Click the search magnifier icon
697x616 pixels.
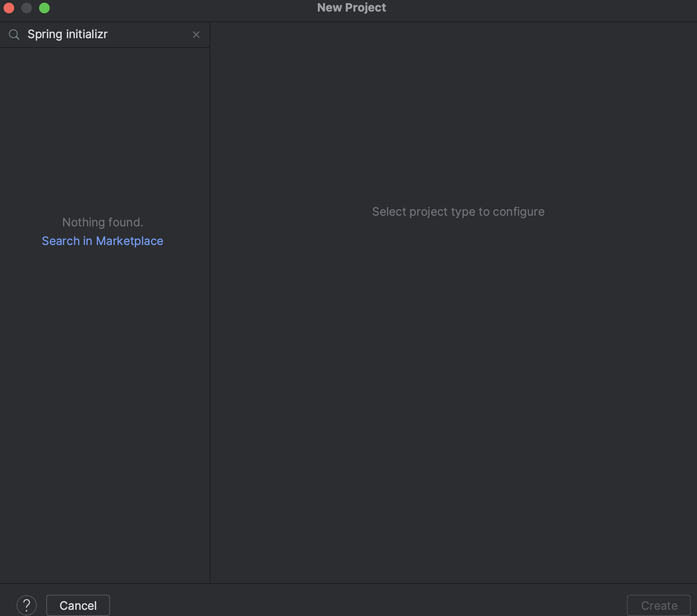pyautogui.click(x=14, y=35)
